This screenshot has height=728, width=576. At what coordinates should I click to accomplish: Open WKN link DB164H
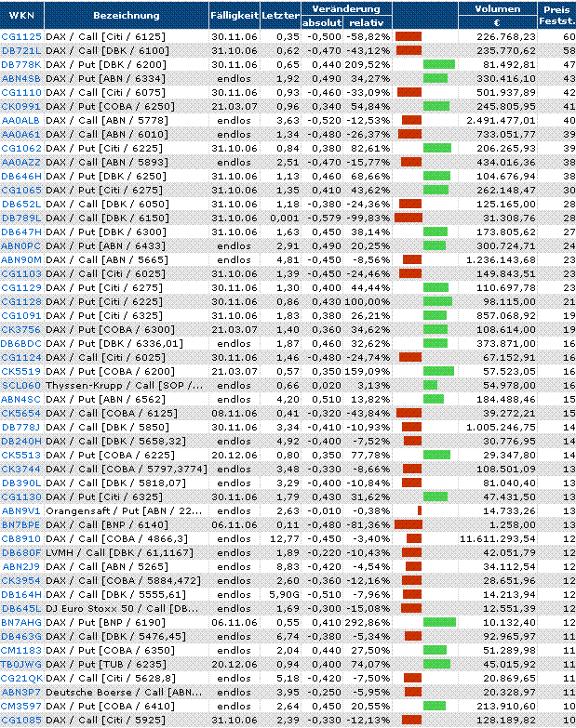coord(21,594)
